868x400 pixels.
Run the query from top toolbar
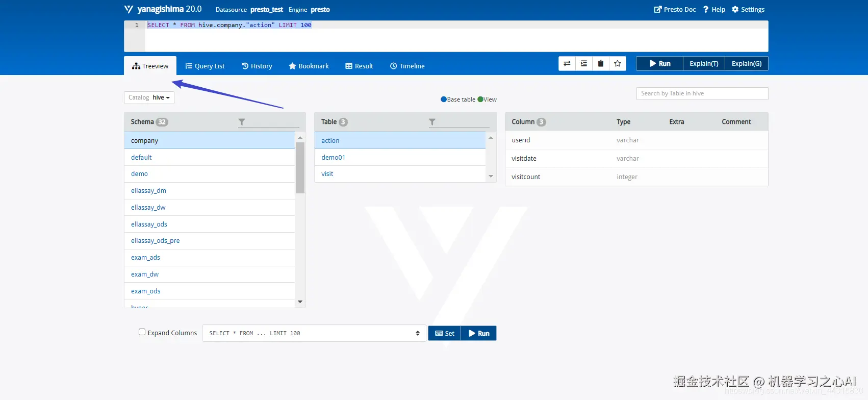[x=659, y=64]
